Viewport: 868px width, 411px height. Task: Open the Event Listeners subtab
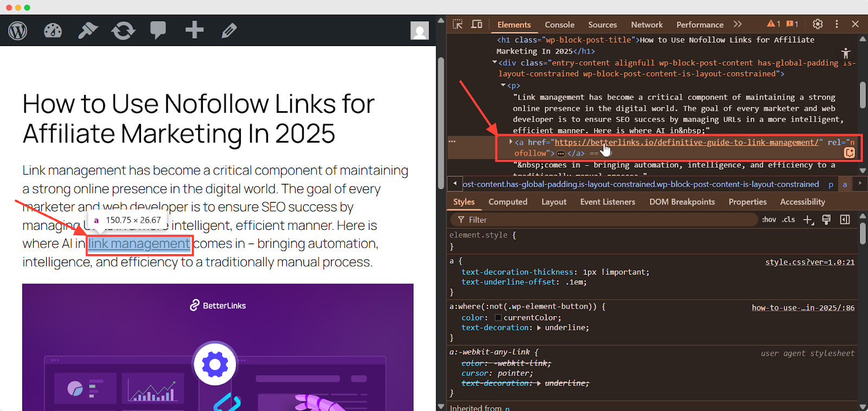(x=608, y=202)
